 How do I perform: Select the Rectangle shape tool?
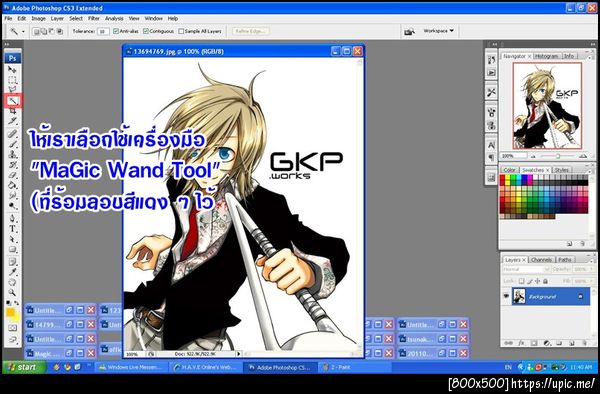coord(12,249)
